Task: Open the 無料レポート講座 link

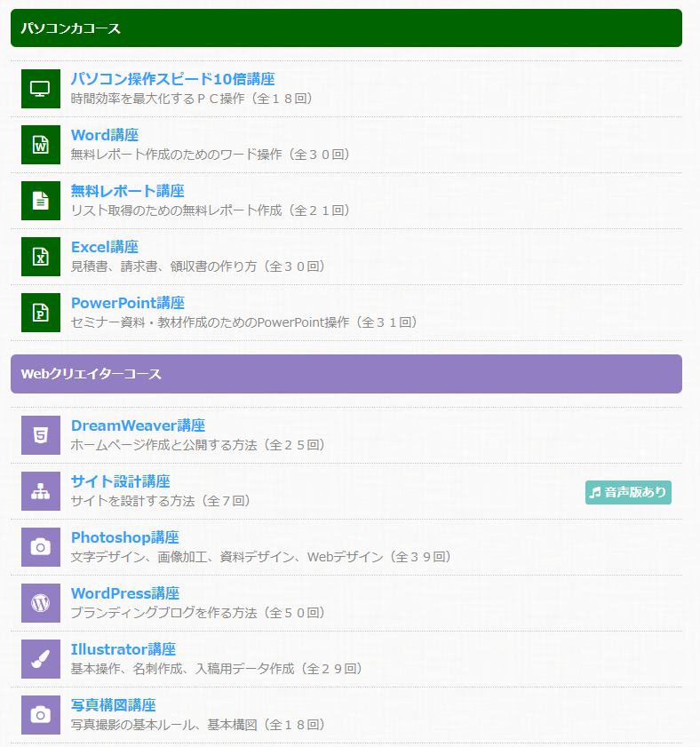Action: pyautogui.click(x=127, y=191)
